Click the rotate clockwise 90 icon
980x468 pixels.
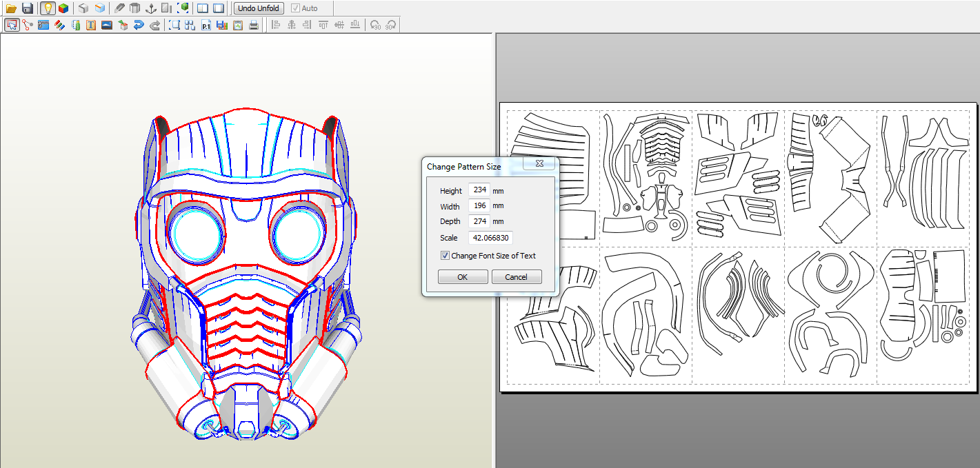pyautogui.click(x=390, y=26)
